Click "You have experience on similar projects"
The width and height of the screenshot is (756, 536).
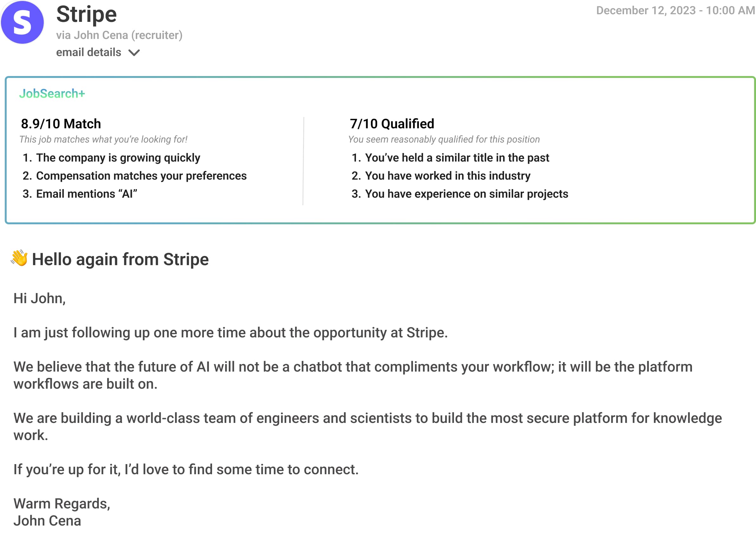(x=466, y=194)
